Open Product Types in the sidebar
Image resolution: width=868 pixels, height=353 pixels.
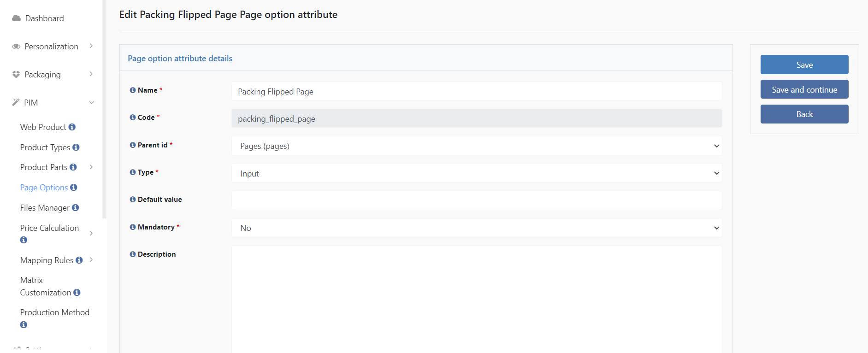click(45, 147)
